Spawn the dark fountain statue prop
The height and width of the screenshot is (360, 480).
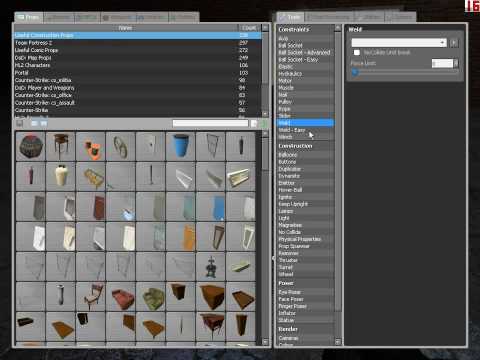coord(211,266)
